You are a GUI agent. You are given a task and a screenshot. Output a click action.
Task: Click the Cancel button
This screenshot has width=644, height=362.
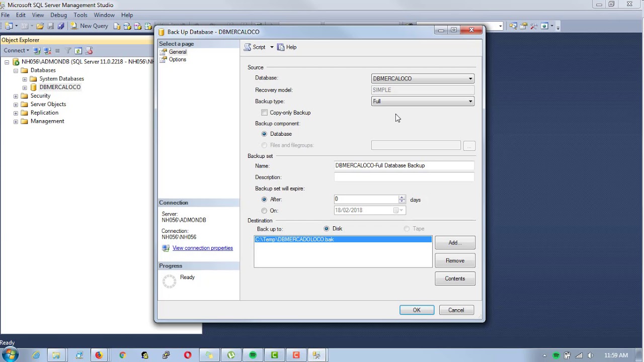click(x=456, y=310)
